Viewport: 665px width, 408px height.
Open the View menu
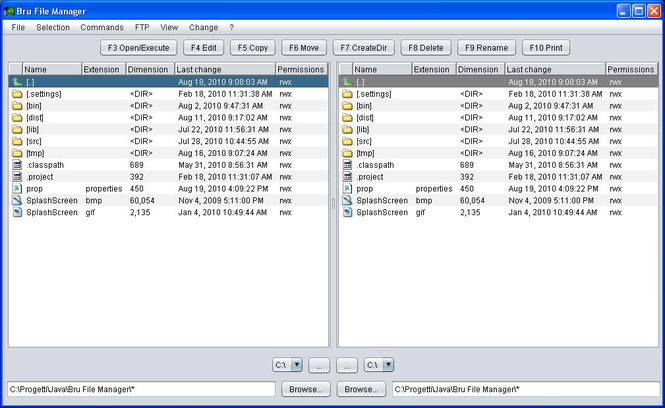169,28
